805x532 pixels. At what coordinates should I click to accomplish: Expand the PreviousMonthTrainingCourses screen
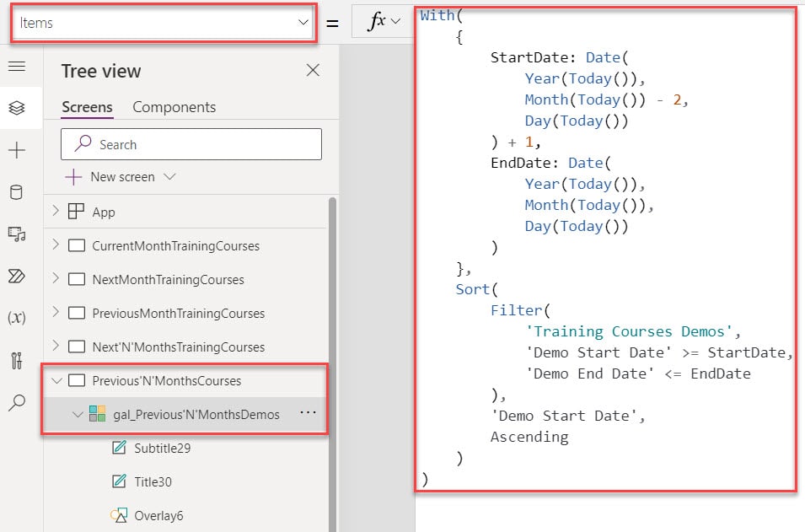click(56, 312)
